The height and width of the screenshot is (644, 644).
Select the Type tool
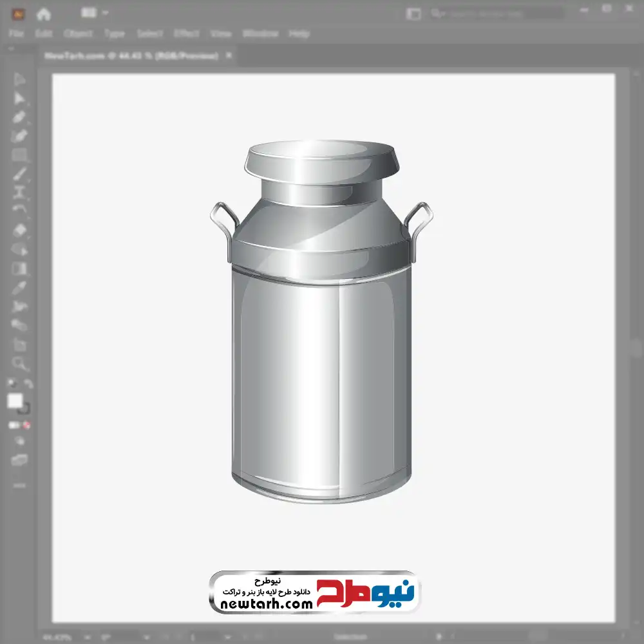coord(19,192)
